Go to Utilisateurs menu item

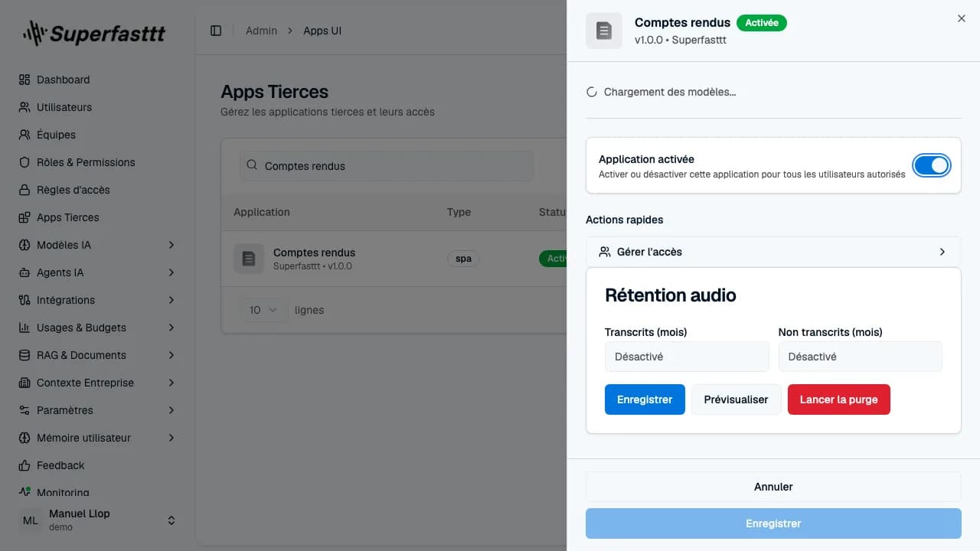point(98,107)
